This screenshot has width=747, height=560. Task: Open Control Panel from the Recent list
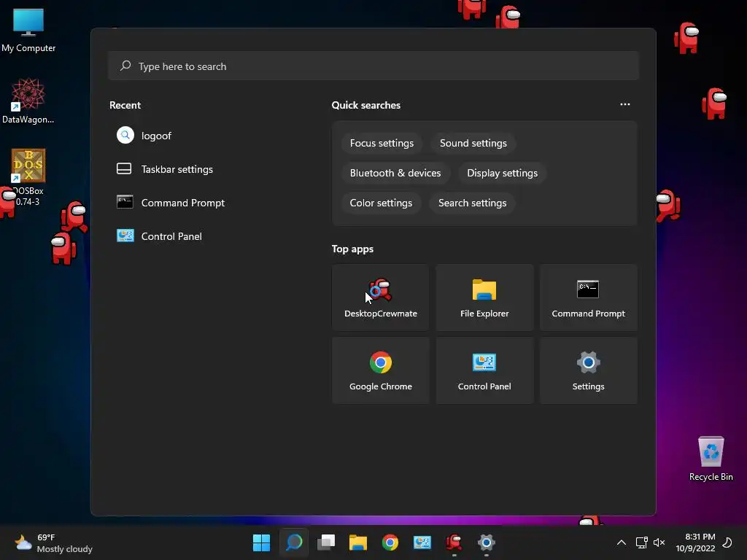(171, 236)
